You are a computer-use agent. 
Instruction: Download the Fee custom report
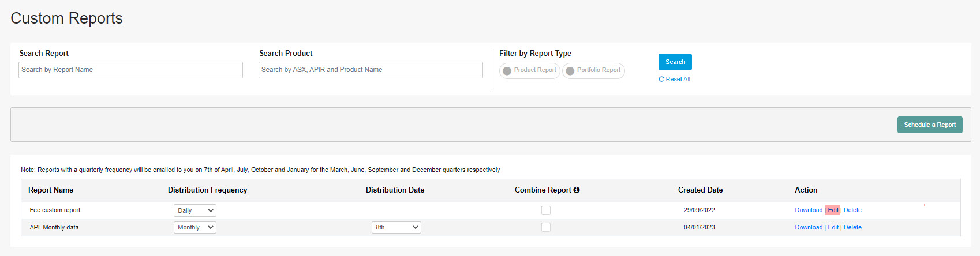809,210
